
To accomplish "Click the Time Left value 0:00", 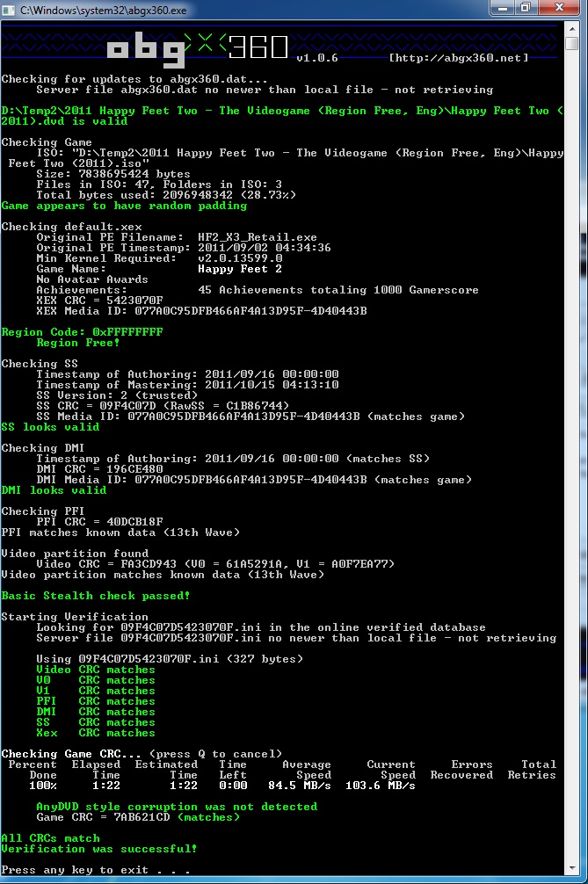I will 233,786.
